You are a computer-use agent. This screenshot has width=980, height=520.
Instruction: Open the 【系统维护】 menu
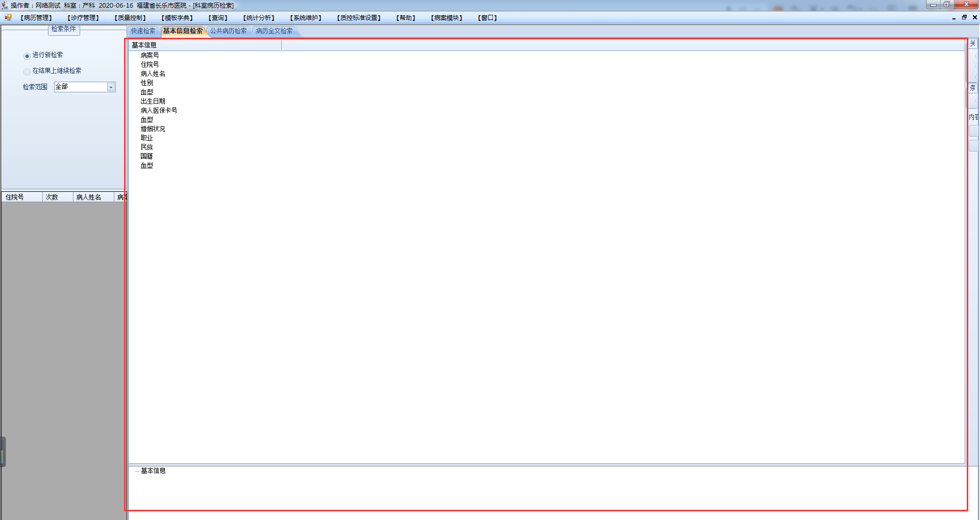306,18
